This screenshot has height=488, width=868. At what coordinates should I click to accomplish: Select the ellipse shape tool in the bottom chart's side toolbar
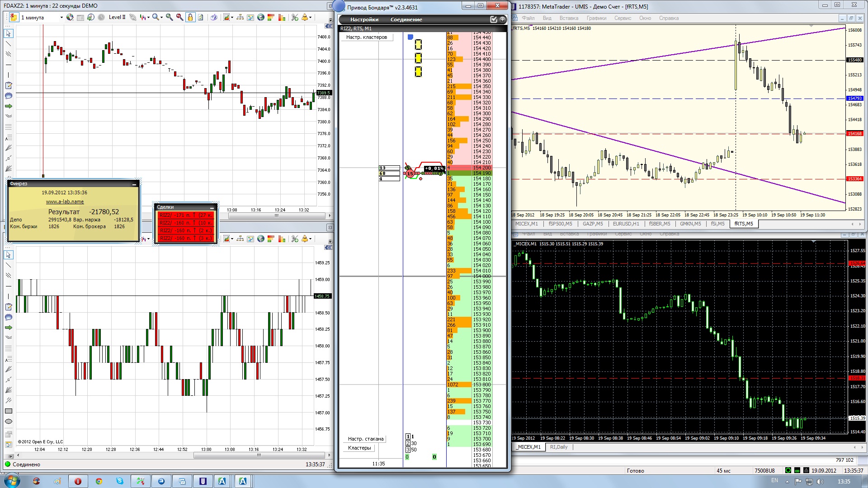(x=8, y=422)
